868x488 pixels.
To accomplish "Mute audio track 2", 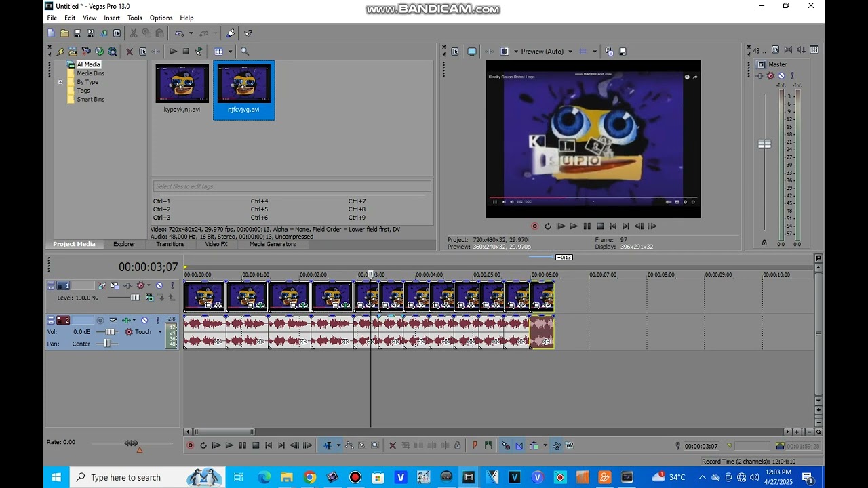I will point(144,320).
